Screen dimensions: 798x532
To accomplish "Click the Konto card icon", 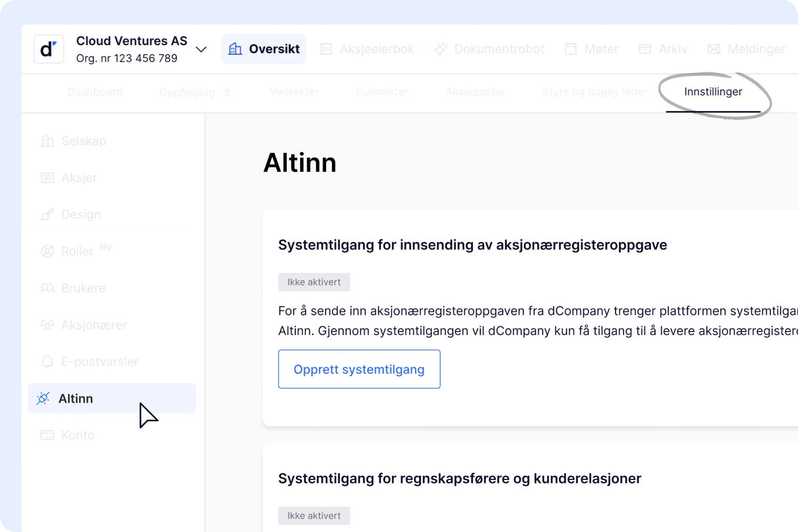I will (x=47, y=435).
